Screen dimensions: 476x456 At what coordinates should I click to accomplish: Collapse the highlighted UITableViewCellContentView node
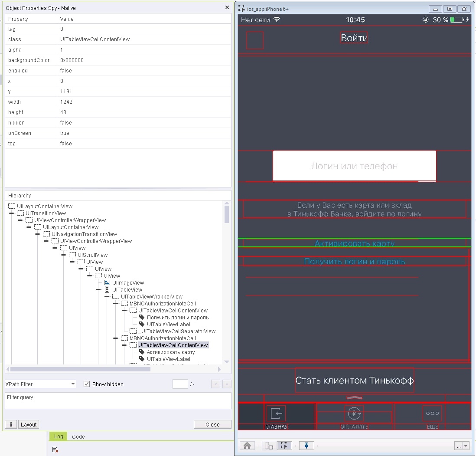(124, 345)
